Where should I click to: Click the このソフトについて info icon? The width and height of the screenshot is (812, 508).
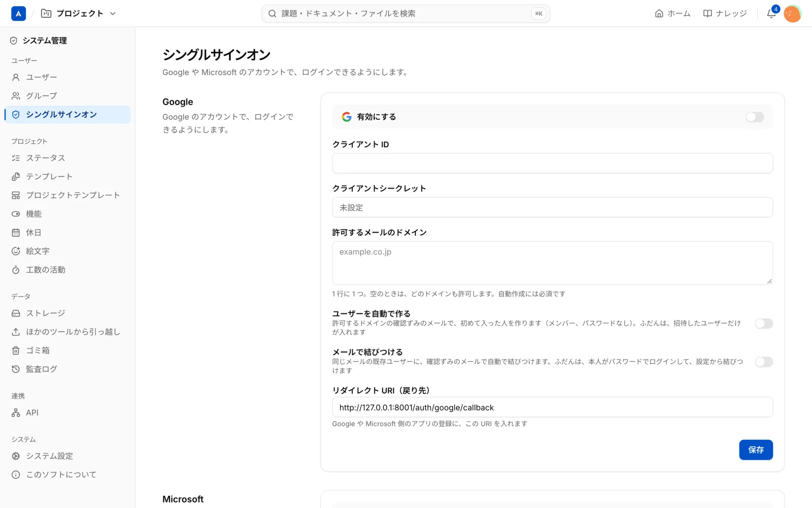click(x=16, y=475)
